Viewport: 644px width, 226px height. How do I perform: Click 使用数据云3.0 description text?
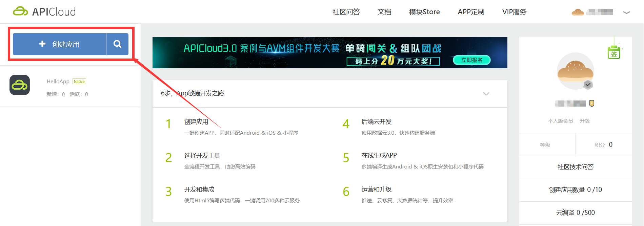(x=398, y=133)
